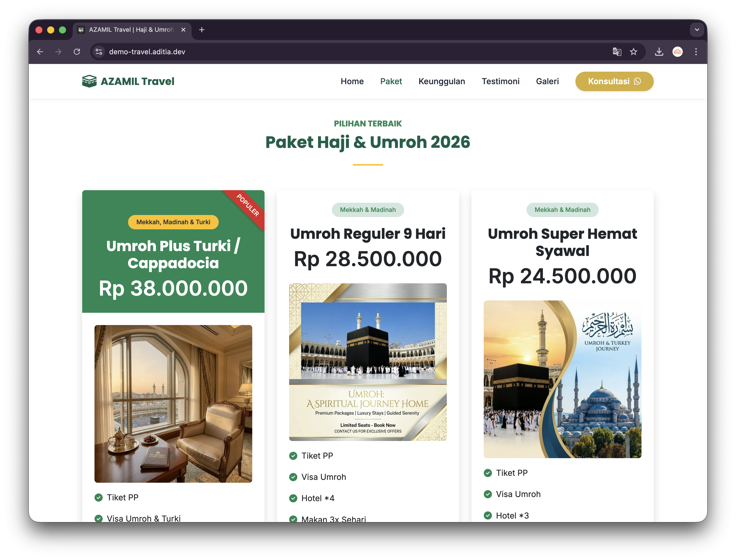Reload the page with refresh icon

coord(77,52)
